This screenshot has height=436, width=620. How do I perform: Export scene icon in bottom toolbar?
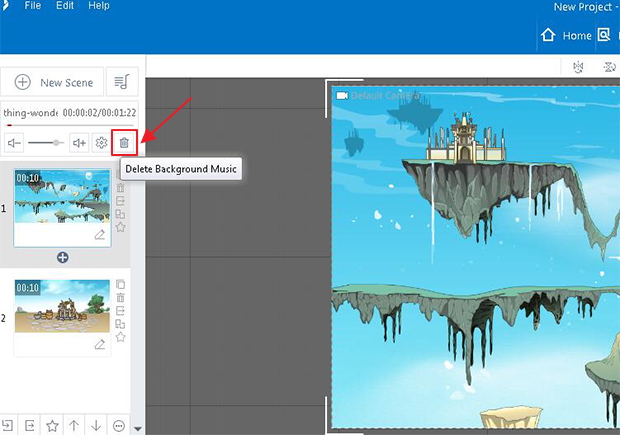(x=30, y=425)
